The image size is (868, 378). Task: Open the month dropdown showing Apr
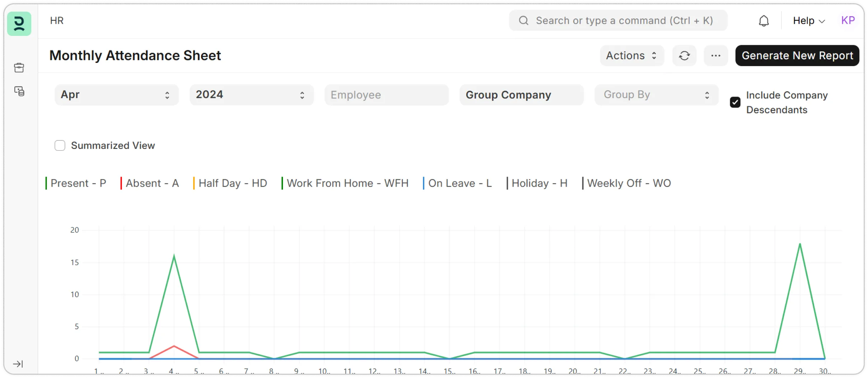tap(116, 94)
